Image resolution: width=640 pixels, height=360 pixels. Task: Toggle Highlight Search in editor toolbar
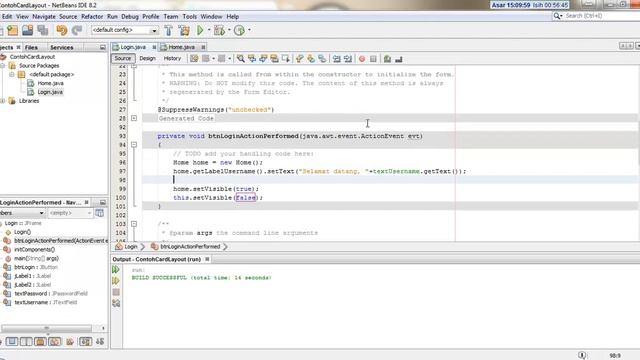click(274, 59)
